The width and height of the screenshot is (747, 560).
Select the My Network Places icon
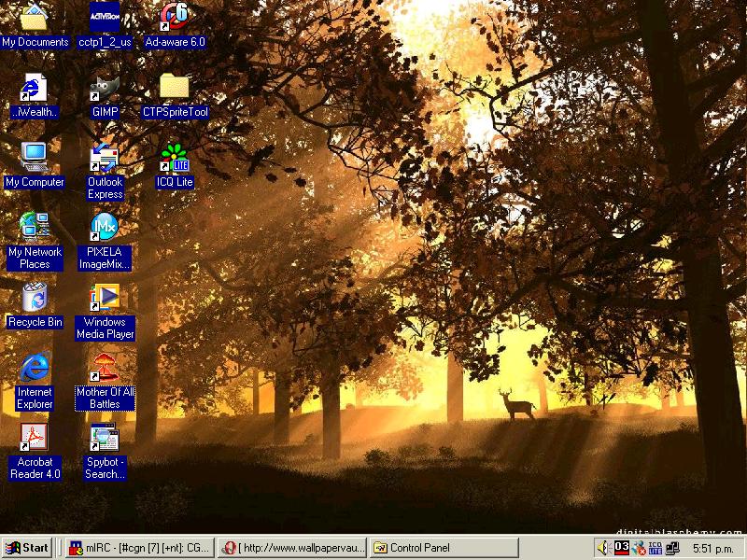35,229
